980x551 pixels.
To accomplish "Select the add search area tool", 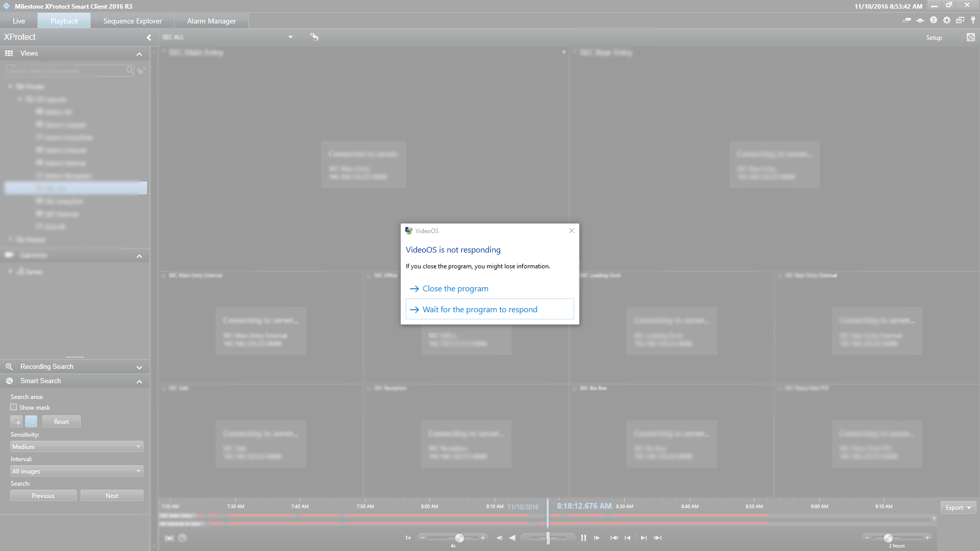I will coord(16,421).
